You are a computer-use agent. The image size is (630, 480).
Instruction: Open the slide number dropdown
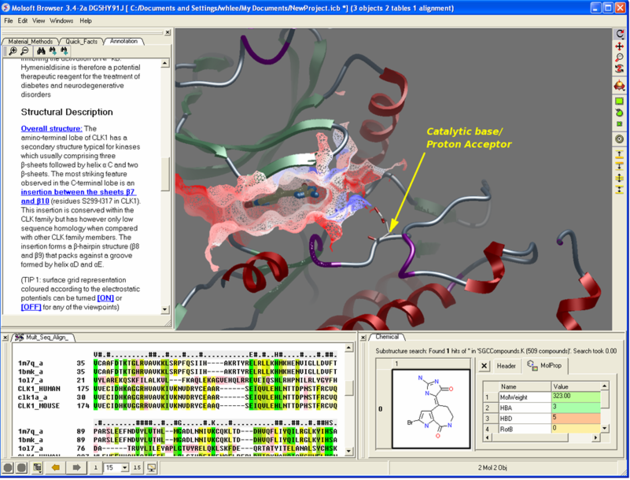[x=125, y=468]
